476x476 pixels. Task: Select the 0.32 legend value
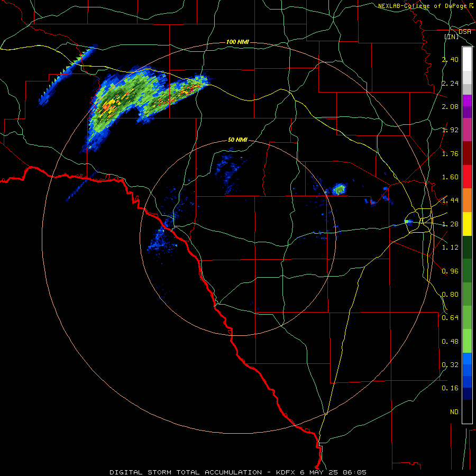pyautogui.click(x=450, y=365)
